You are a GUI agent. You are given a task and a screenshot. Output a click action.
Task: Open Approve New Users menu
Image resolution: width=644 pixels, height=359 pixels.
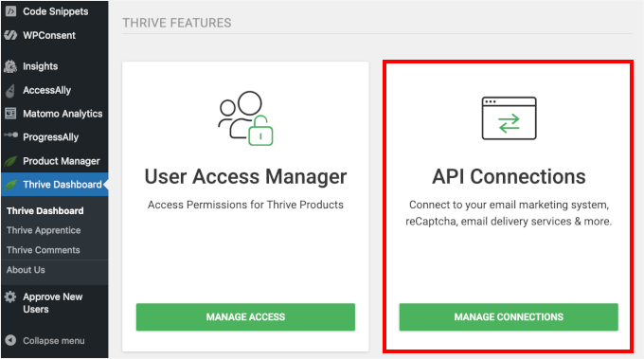pos(53,303)
